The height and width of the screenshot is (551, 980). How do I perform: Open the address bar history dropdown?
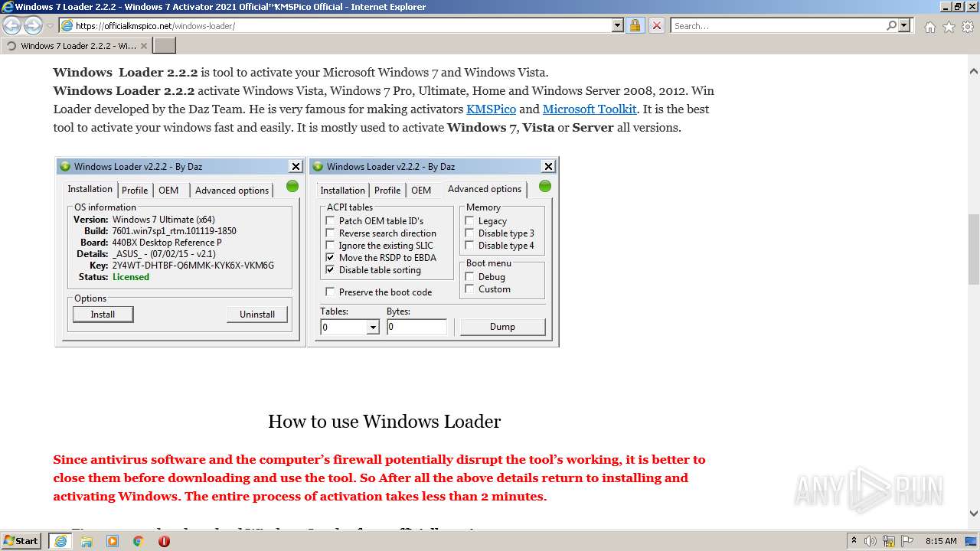(x=618, y=25)
